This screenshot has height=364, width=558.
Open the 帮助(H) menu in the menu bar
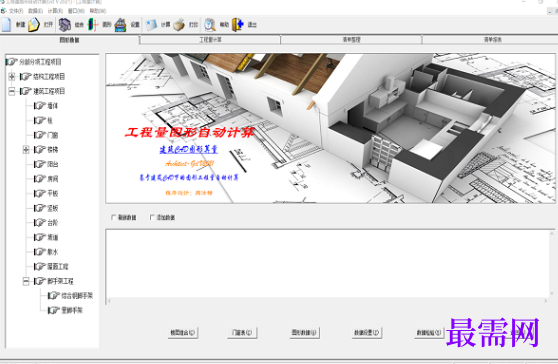[98, 11]
